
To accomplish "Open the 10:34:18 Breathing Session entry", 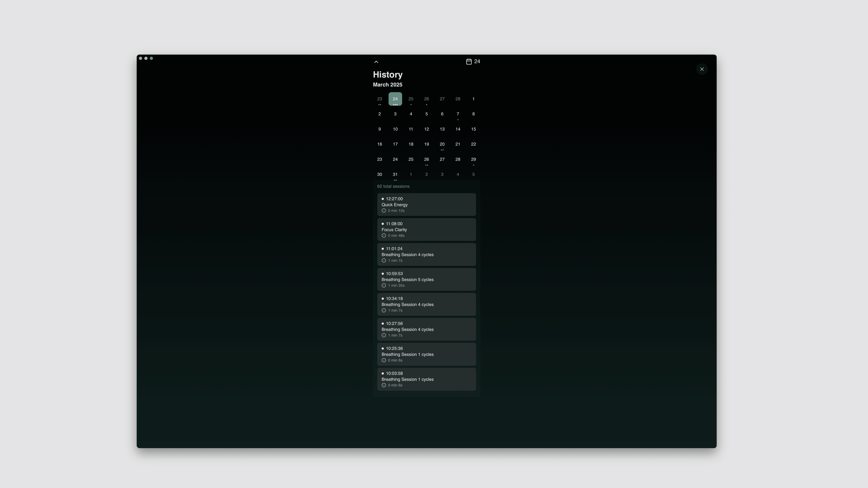I will click(x=426, y=304).
